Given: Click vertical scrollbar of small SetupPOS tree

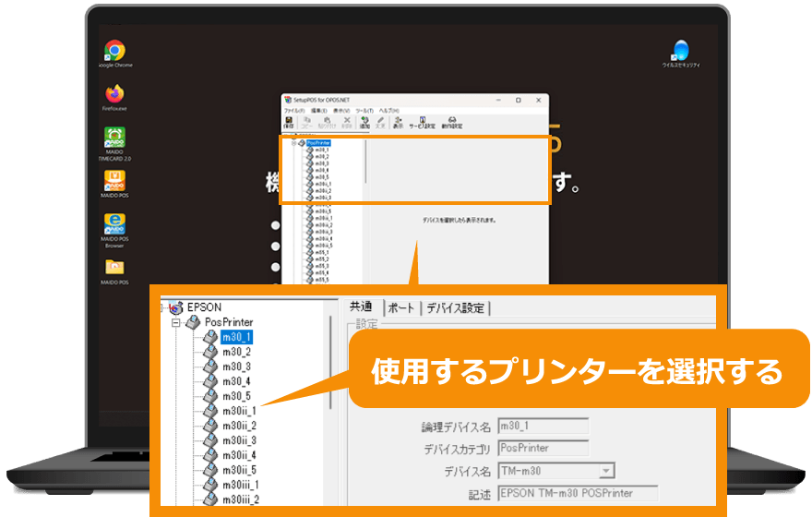Looking at the screenshot, I should click(x=365, y=162).
